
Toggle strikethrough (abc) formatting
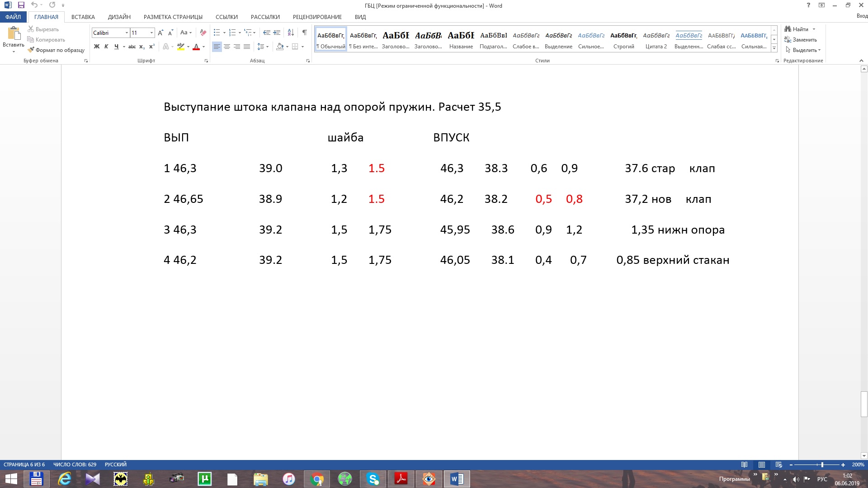[132, 47]
